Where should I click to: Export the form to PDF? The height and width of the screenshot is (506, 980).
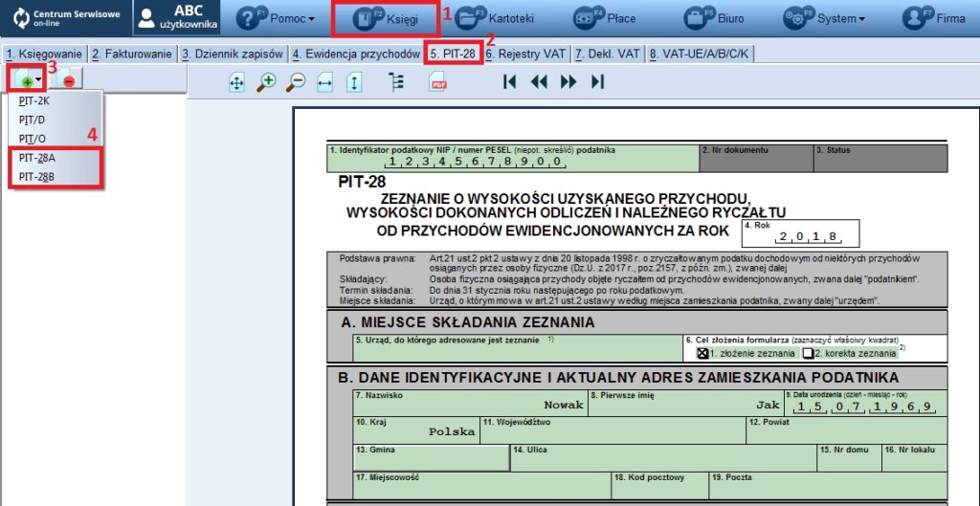coord(437,82)
